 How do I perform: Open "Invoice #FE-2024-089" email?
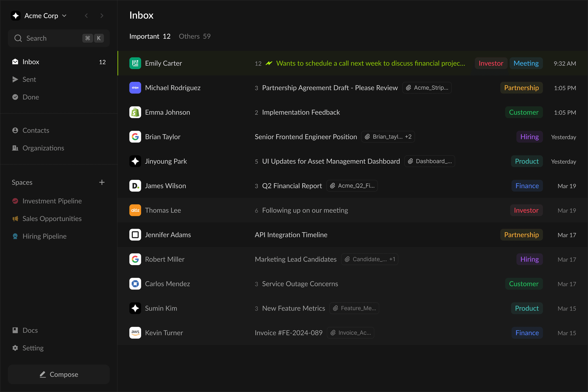click(x=288, y=333)
